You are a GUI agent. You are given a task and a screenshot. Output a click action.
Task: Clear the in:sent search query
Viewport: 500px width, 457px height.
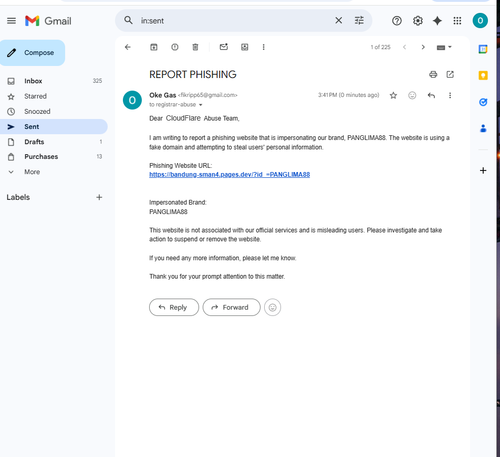tap(338, 21)
